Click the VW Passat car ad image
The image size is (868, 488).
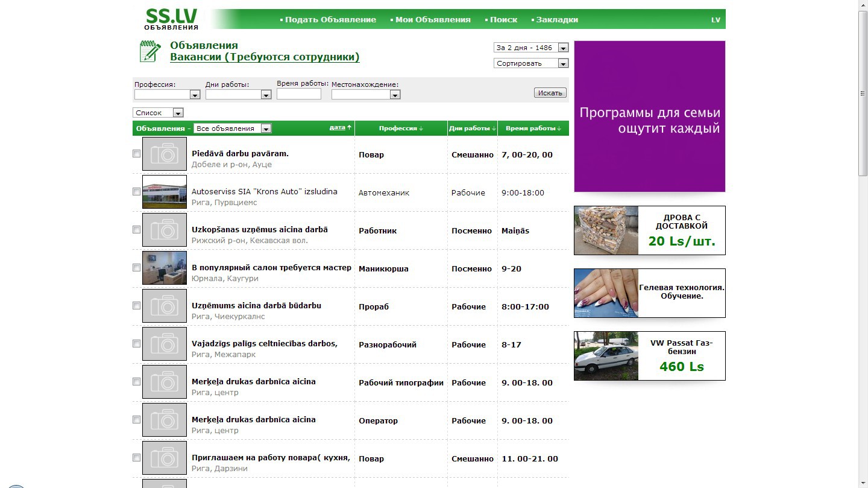coord(606,356)
